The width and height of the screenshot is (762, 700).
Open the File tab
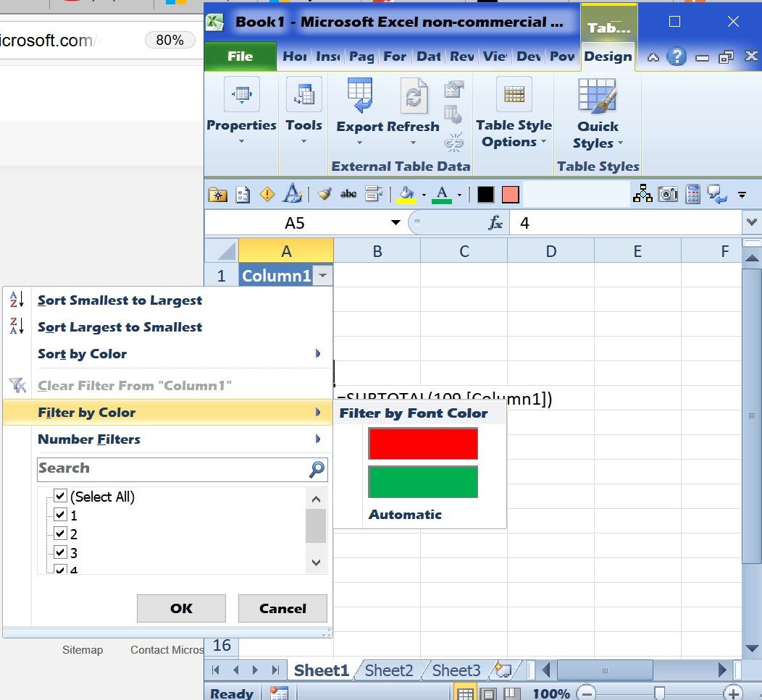click(x=240, y=56)
